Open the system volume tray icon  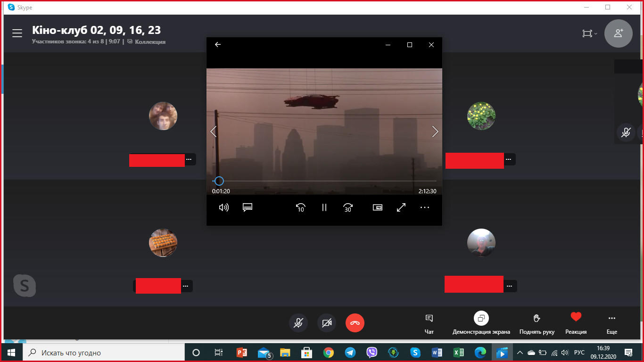(x=565, y=353)
